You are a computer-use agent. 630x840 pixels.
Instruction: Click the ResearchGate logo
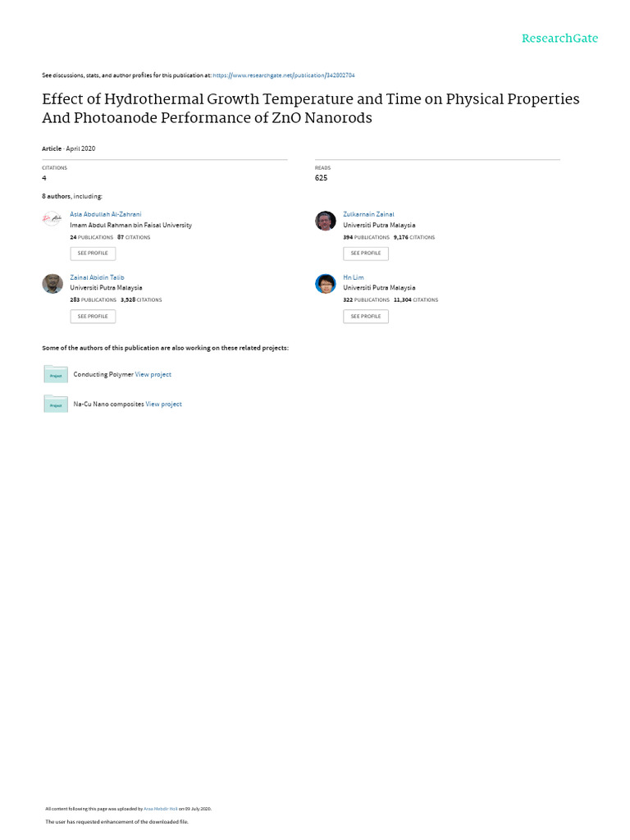559,39
